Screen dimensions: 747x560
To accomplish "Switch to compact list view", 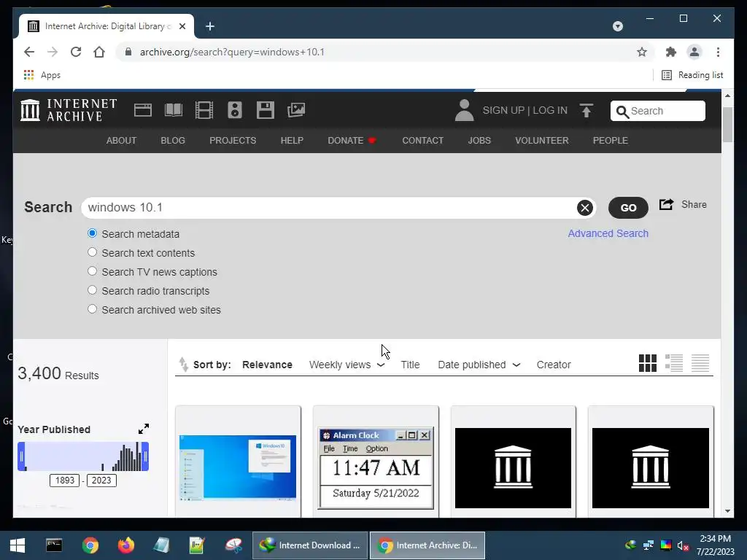I will pyautogui.click(x=700, y=363).
